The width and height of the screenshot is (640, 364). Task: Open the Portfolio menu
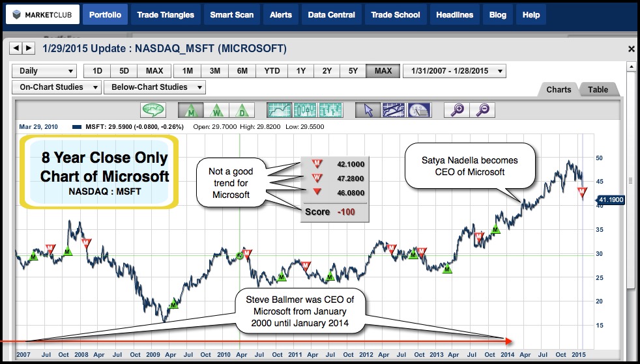click(x=106, y=15)
